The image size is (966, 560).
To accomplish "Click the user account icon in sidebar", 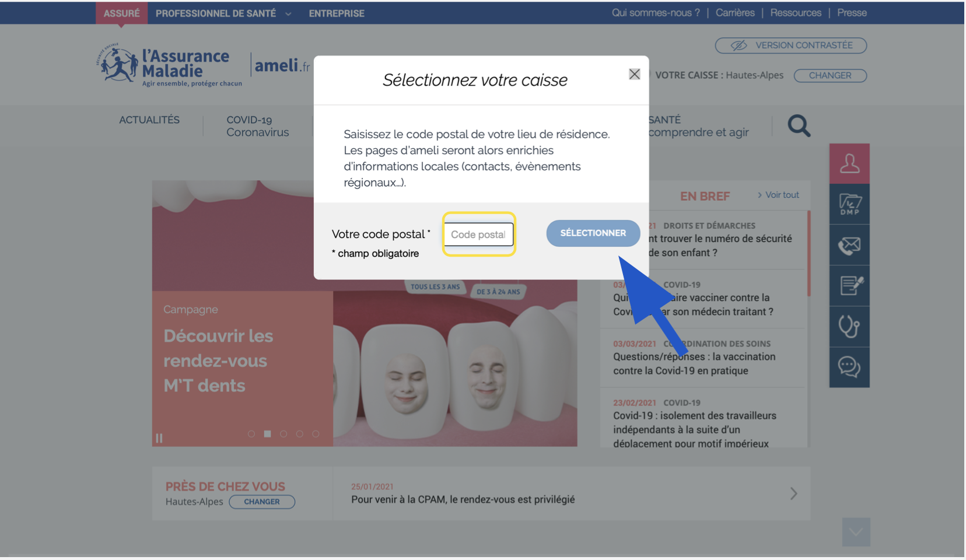I will pos(849,164).
